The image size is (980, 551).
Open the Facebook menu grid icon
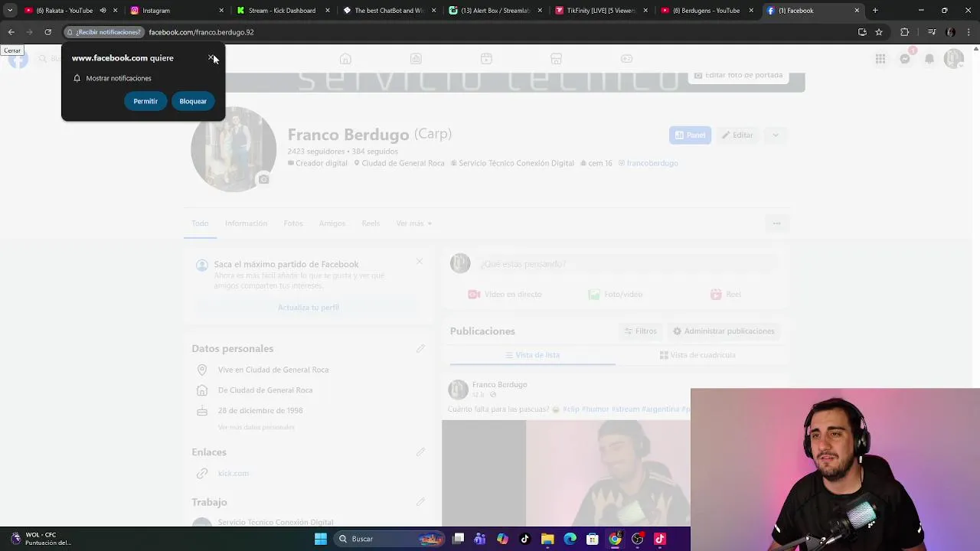pyautogui.click(x=880, y=59)
